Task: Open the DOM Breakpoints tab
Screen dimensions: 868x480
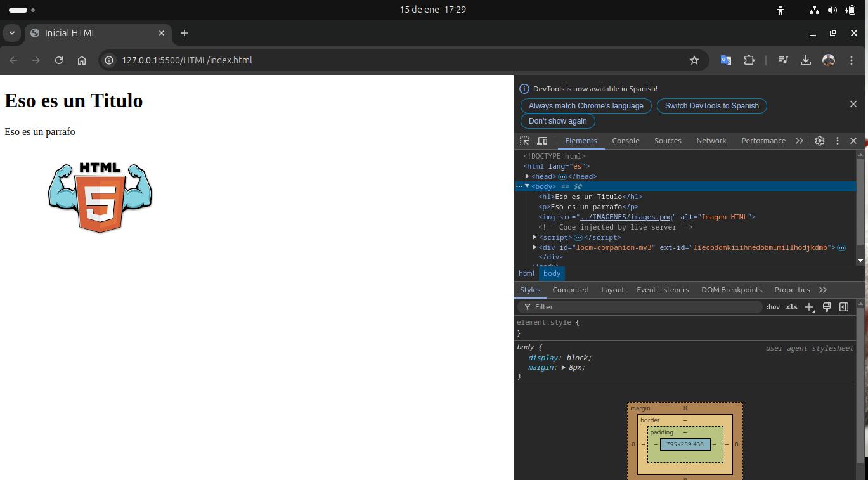Action: (732, 290)
